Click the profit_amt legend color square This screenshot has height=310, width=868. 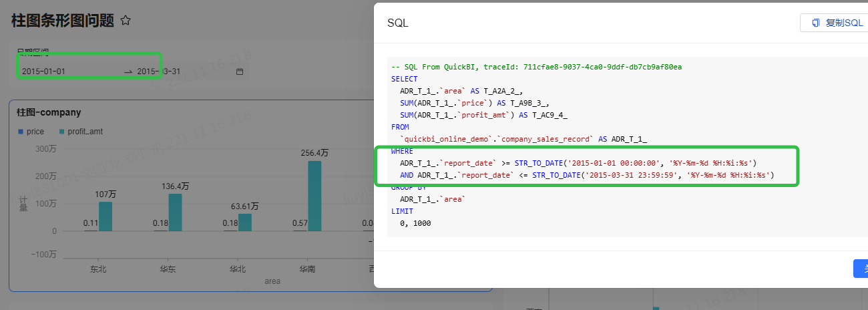coord(62,132)
